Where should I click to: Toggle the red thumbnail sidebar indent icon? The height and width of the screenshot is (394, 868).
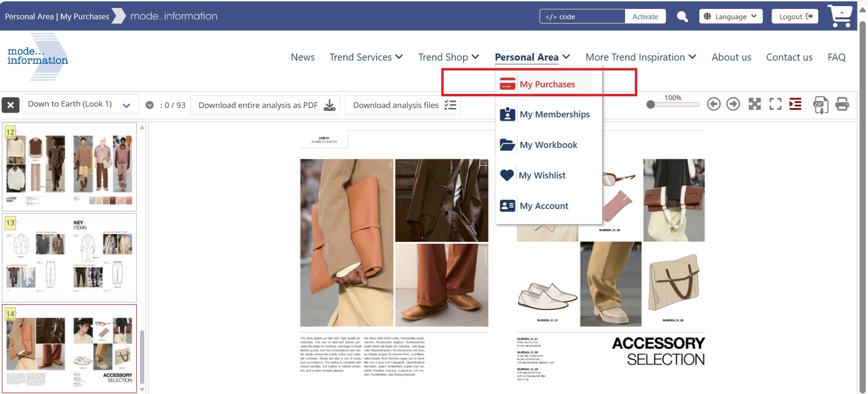coord(795,104)
